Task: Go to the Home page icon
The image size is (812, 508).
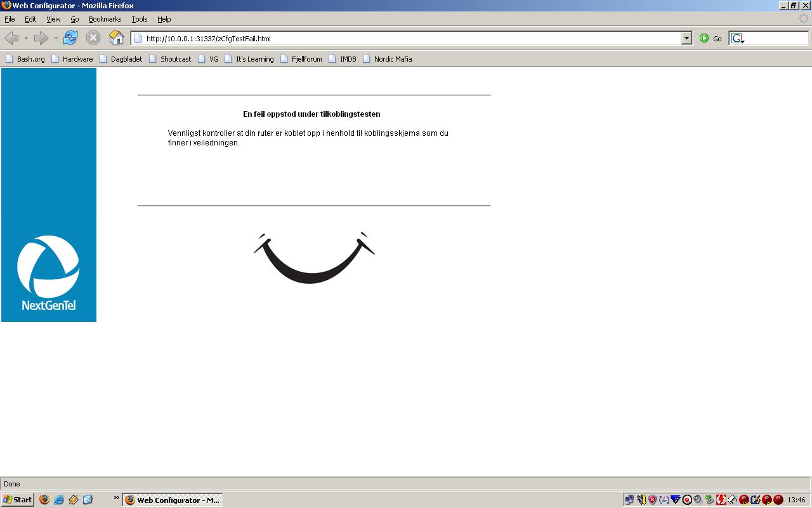Action: coord(117,38)
